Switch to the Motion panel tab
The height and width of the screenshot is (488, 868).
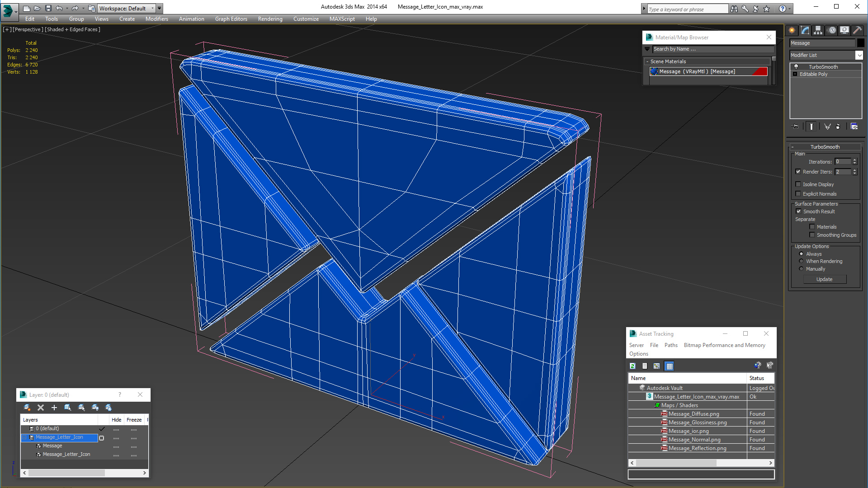pyautogui.click(x=831, y=30)
